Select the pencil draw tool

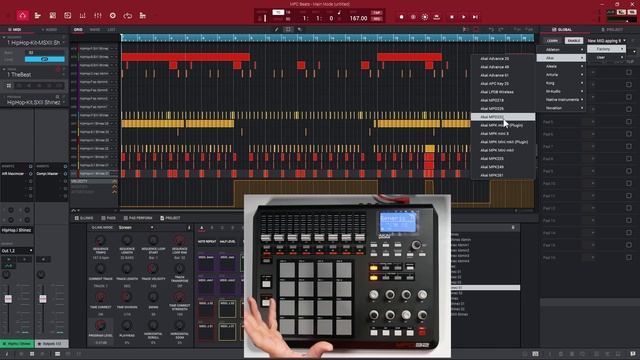click(x=276, y=29)
